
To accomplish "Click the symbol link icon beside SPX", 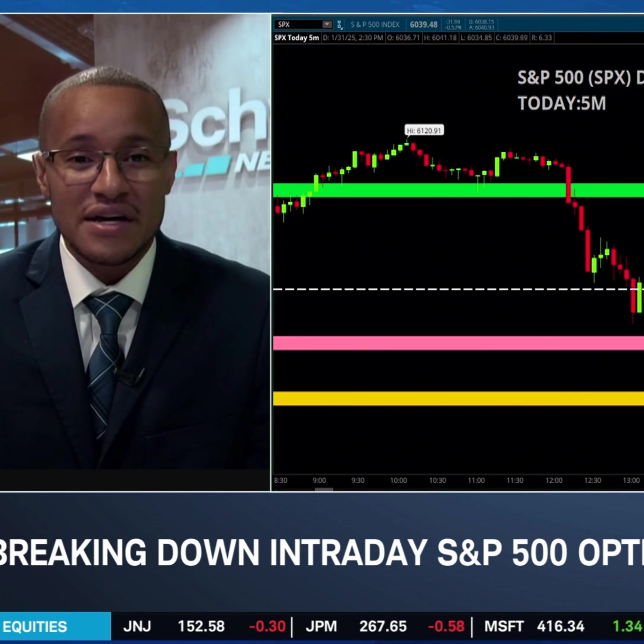I will 339,24.
